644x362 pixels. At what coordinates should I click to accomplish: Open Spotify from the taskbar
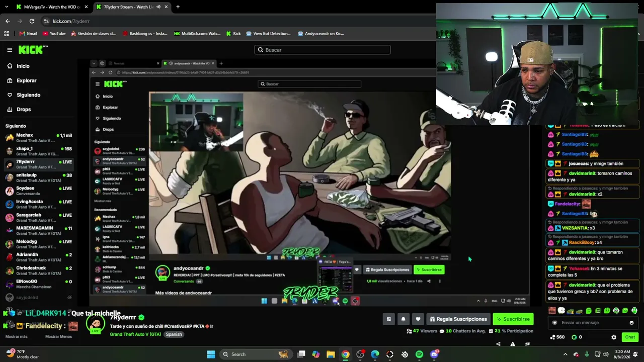click(x=419, y=354)
